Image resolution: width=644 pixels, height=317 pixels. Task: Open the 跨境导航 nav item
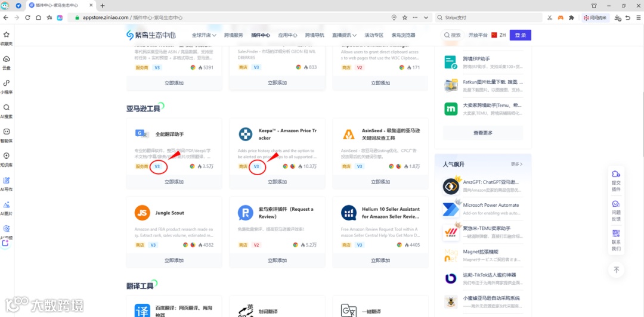[x=315, y=35]
